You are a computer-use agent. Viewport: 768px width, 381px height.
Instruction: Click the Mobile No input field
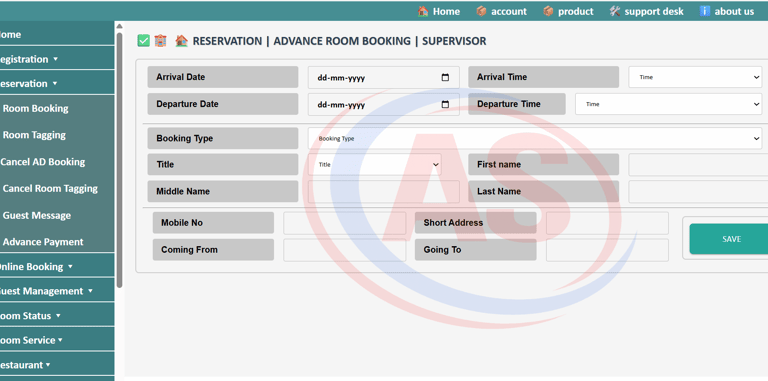pos(344,223)
